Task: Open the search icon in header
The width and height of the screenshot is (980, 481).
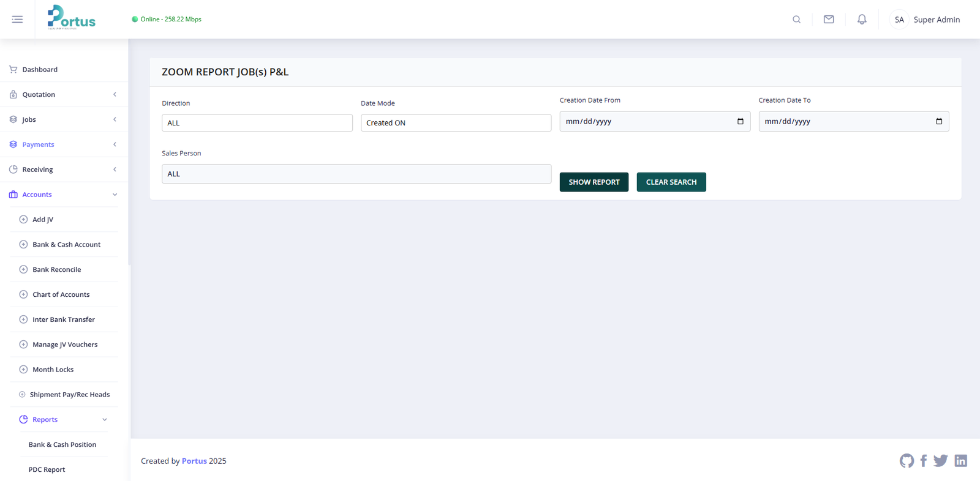Action: tap(796, 20)
